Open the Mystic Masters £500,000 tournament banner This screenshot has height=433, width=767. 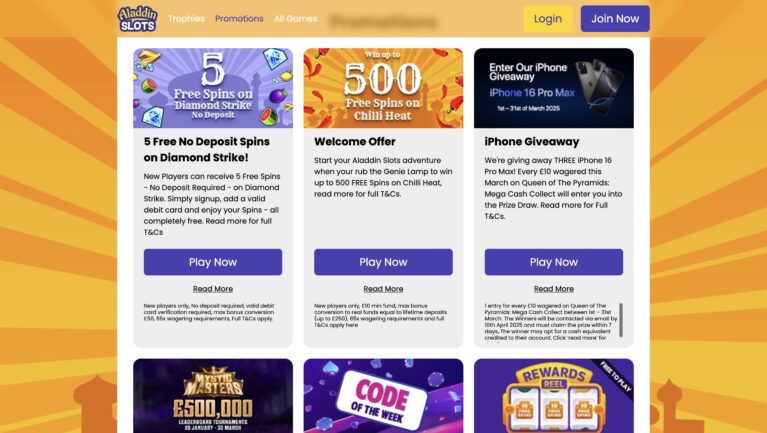pyautogui.click(x=213, y=396)
